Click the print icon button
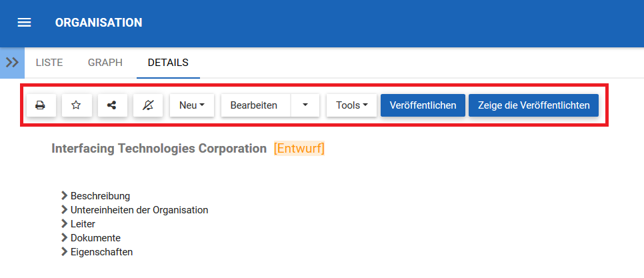Image resolution: width=644 pixels, height=278 pixels. [x=41, y=105]
